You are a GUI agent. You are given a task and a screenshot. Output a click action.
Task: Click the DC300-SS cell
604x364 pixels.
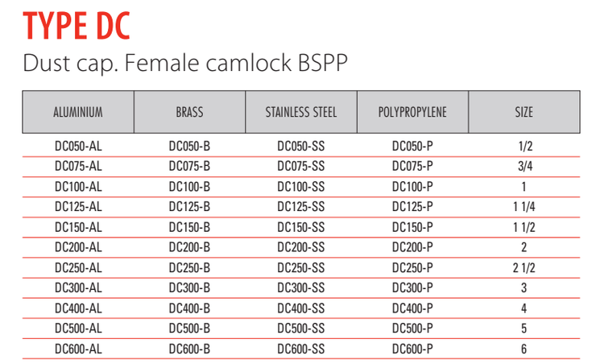click(x=301, y=287)
